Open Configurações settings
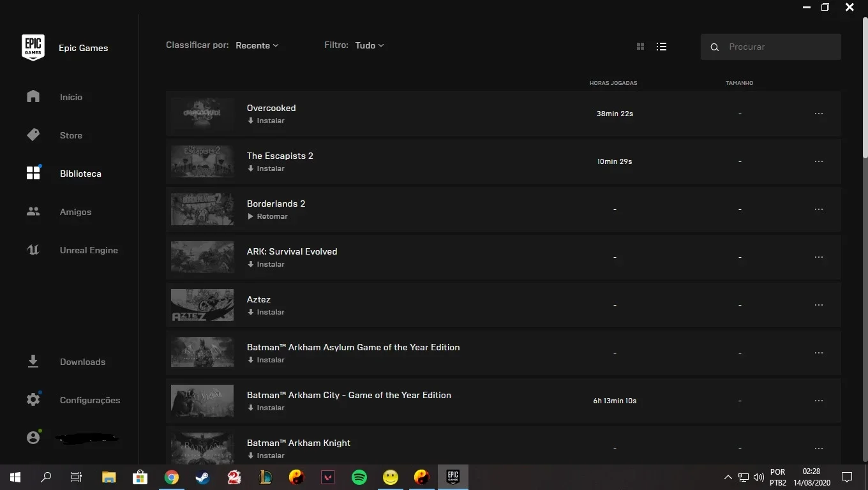 90,400
